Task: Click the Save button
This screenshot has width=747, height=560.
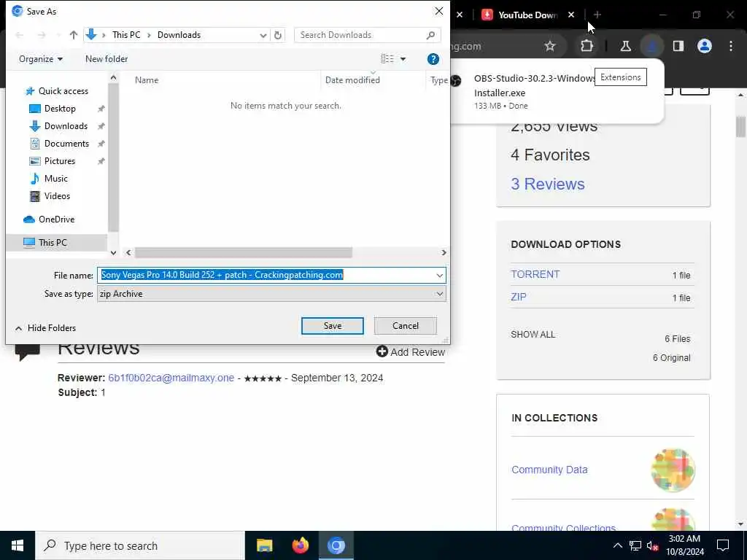Action: click(x=333, y=326)
